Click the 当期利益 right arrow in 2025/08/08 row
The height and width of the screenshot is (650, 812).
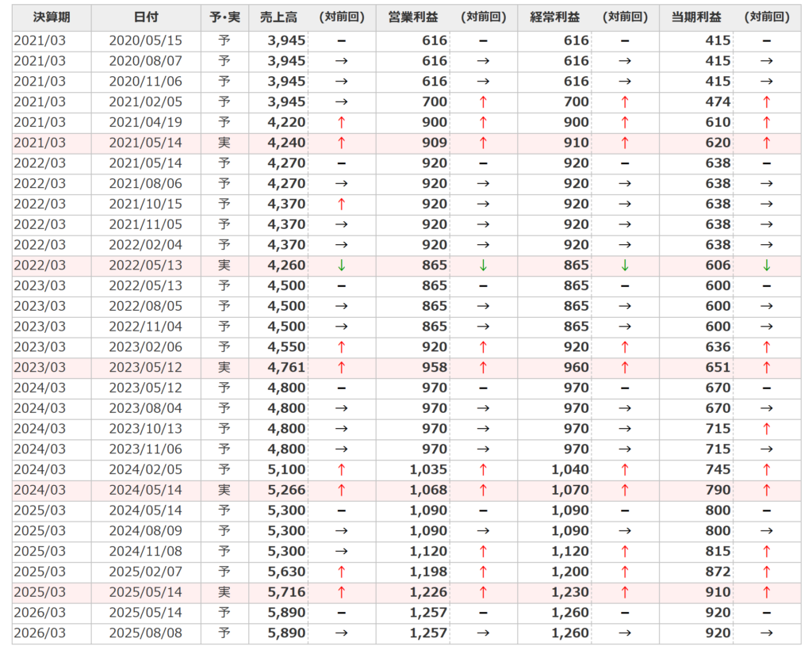tap(766, 633)
